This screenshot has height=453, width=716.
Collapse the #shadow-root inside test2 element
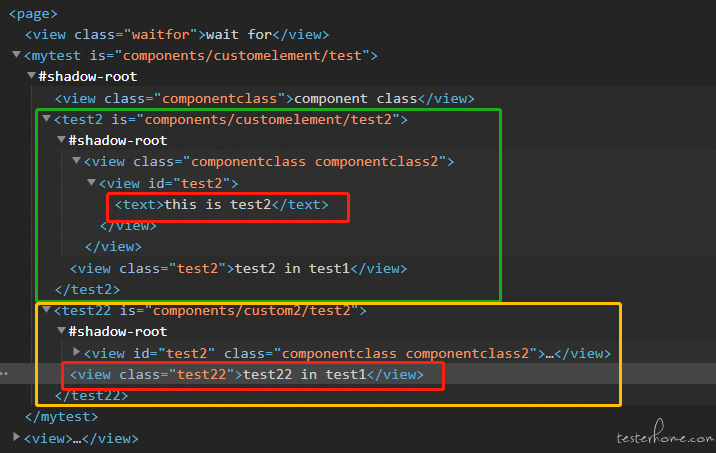[x=61, y=139]
